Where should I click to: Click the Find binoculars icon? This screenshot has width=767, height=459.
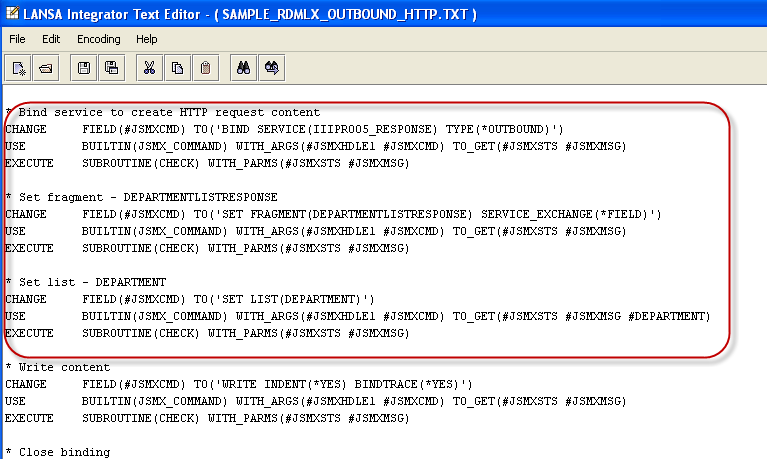click(243, 68)
